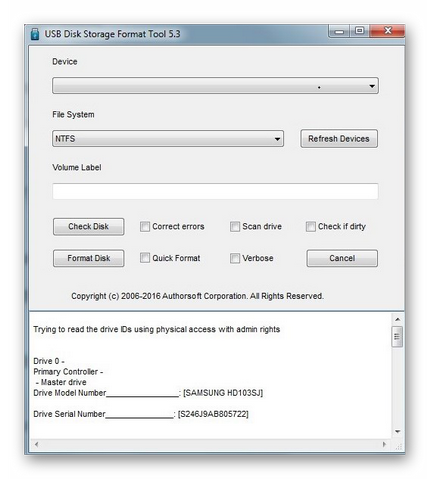Click the log scroll up arrow
This screenshot has height=479, width=434.
397,319
